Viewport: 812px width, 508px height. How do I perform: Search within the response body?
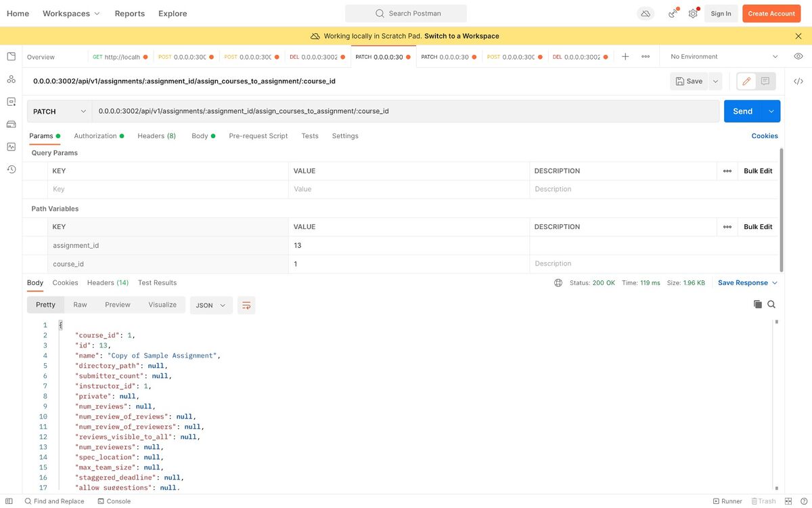pyautogui.click(x=771, y=305)
